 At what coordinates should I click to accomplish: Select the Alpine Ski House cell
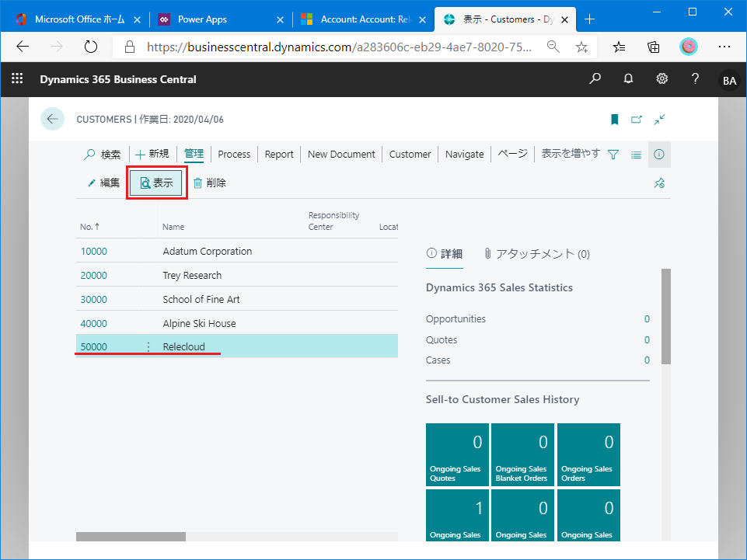tap(199, 324)
